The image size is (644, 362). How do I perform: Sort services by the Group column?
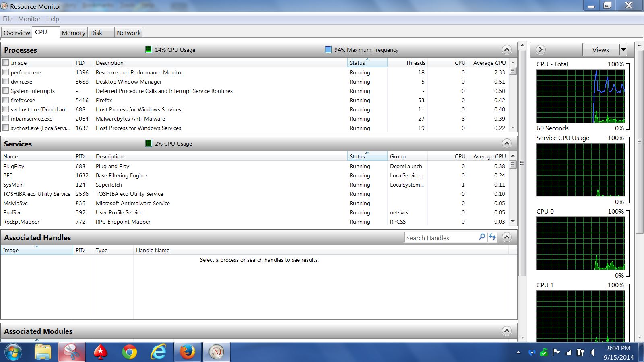pyautogui.click(x=407, y=156)
